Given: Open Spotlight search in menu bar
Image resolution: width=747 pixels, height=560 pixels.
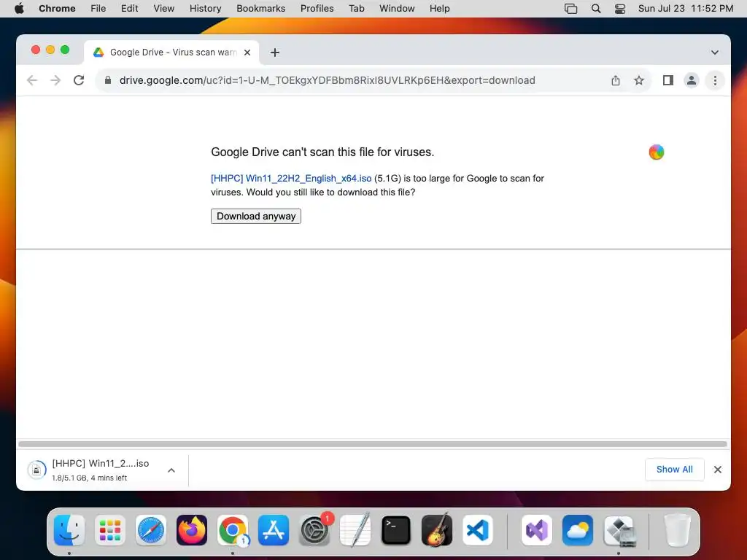Looking at the screenshot, I should coord(595,9).
